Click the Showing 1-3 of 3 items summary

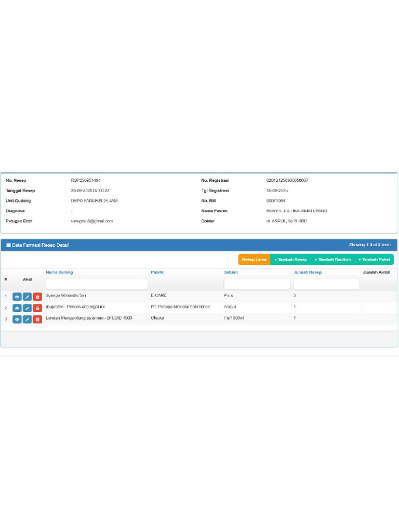coord(370,245)
